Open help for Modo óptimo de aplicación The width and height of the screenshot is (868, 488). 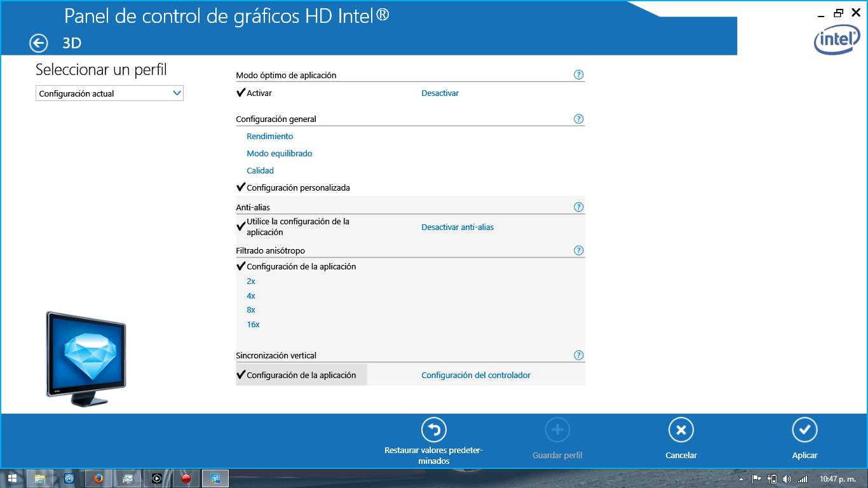click(x=578, y=75)
